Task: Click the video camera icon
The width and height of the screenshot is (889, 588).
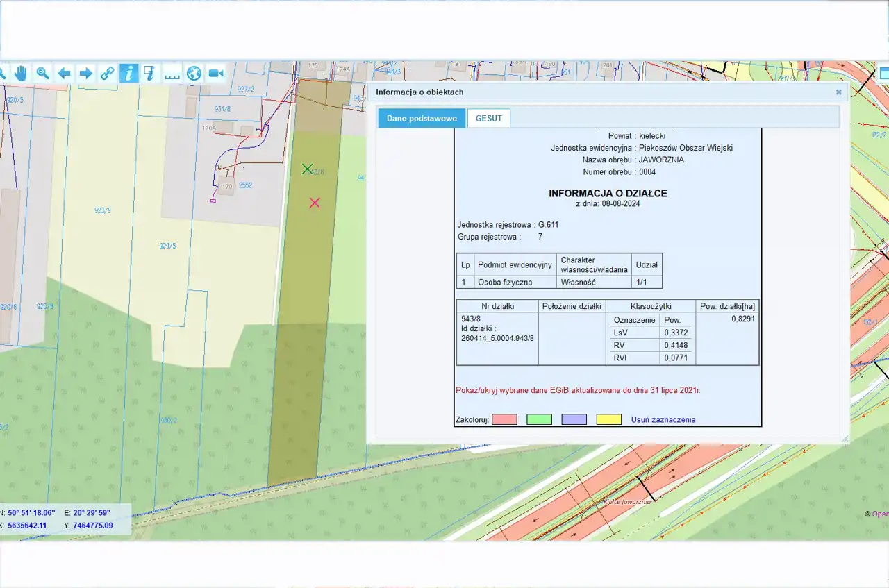Action: click(215, 73)
